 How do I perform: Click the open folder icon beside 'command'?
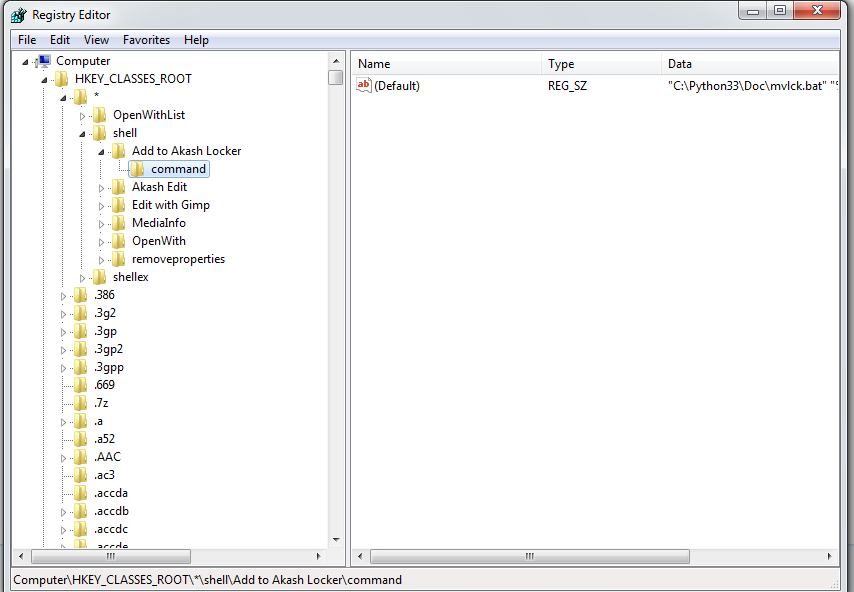coord(137,169)
